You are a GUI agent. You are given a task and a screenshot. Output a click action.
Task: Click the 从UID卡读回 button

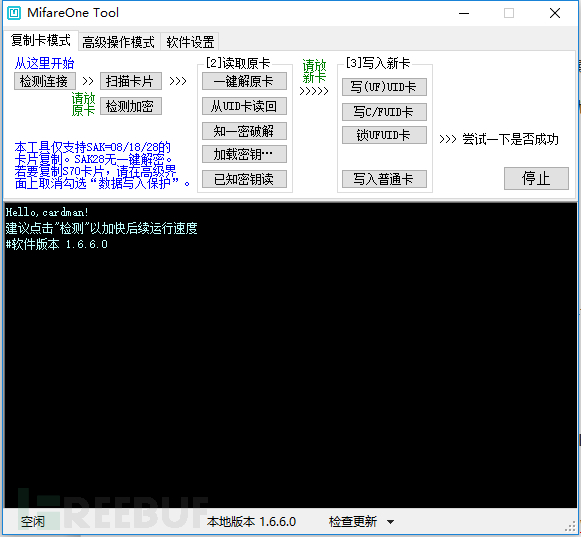(244, 106)
